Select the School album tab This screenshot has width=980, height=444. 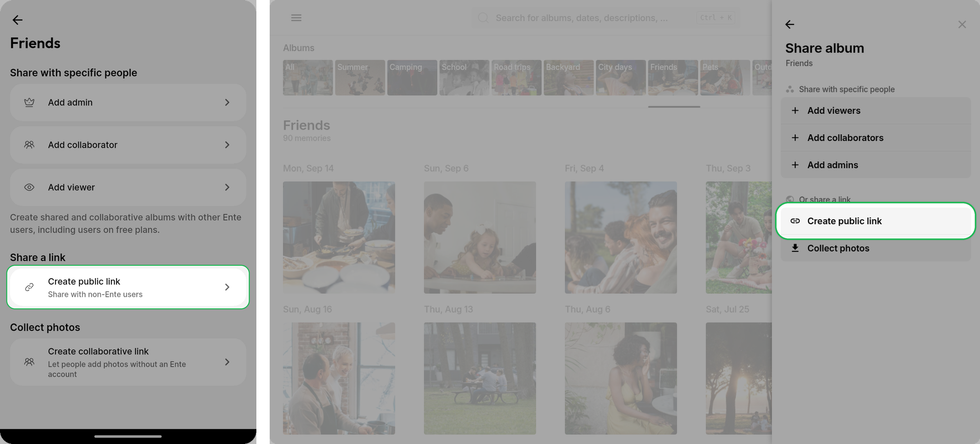pyautogui.click(x=464, y=78)
